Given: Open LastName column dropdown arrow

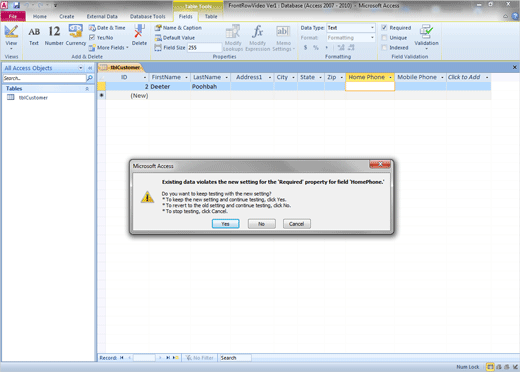Looking at the screenshot, I should 227,78.
